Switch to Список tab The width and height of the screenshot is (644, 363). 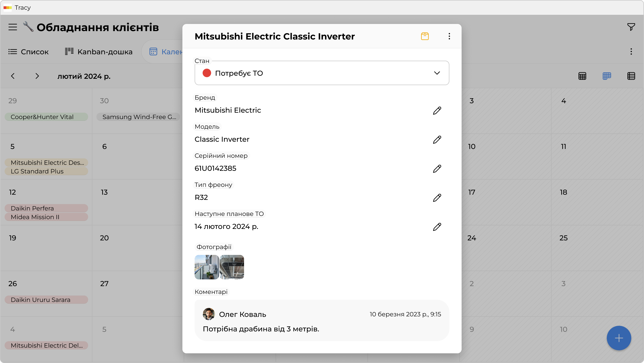tap(29, 52)
